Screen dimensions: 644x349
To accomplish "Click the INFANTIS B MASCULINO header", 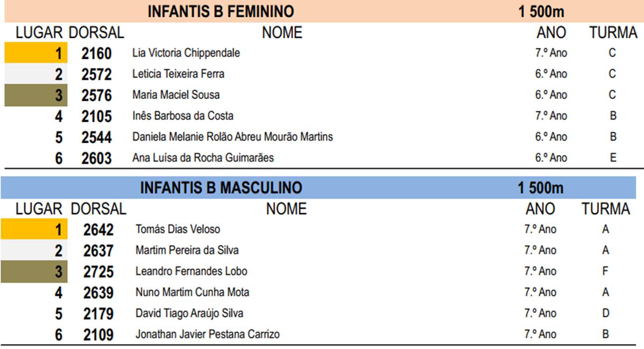I will [221, 187].
